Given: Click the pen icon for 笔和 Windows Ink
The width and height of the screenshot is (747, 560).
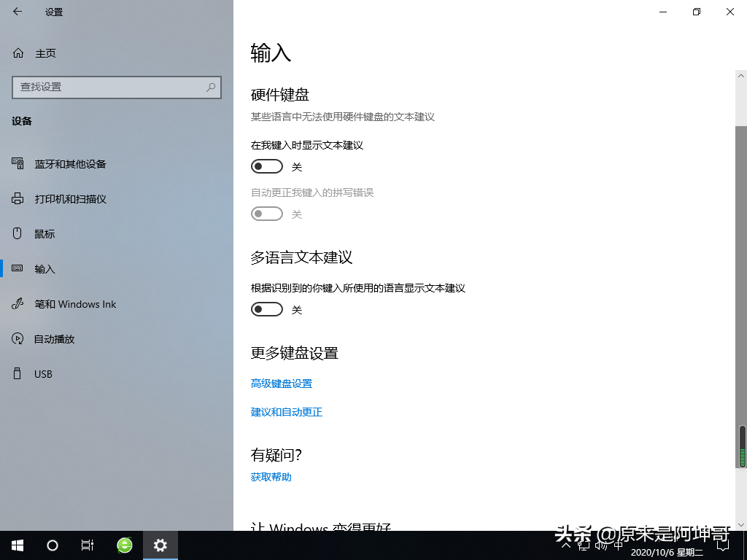Looking at the screenshot, I should 18,303.
